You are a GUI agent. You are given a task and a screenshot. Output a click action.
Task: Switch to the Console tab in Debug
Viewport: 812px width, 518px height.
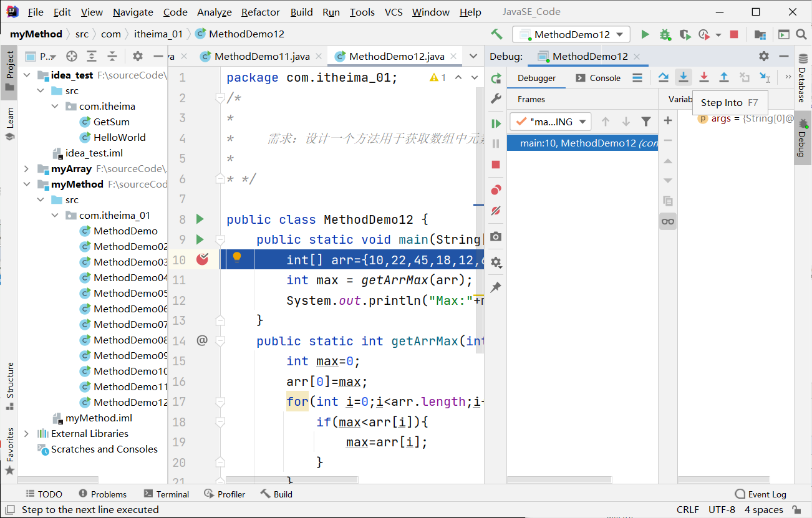pyautogui.click(x=597, y=78)
